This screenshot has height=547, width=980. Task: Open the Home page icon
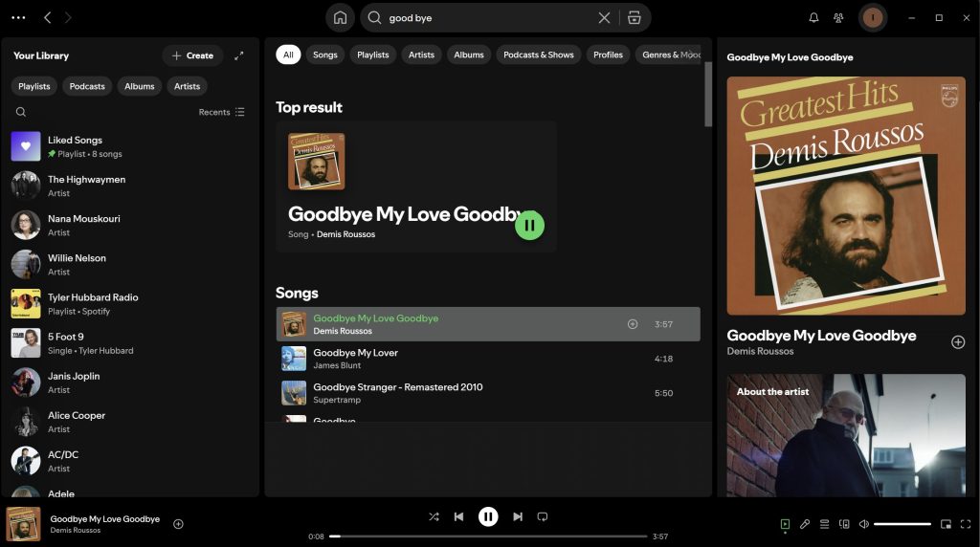pyautogui.click(x=340, y=17)
